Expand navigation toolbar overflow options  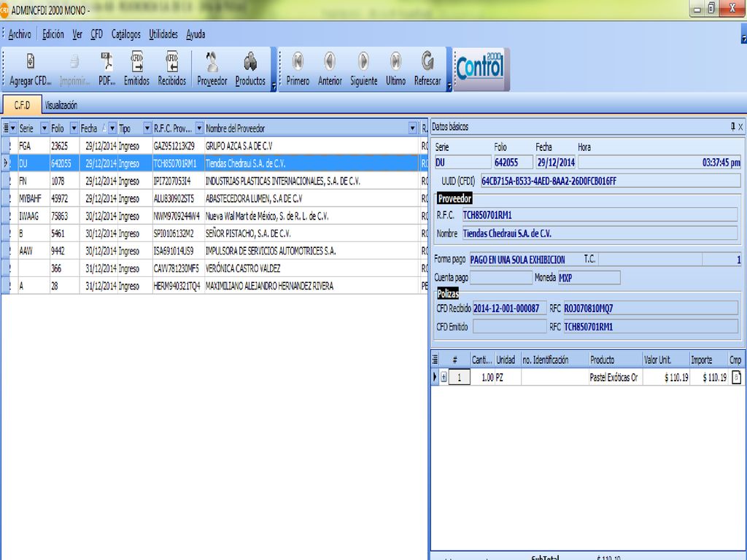tap(449, 87)
